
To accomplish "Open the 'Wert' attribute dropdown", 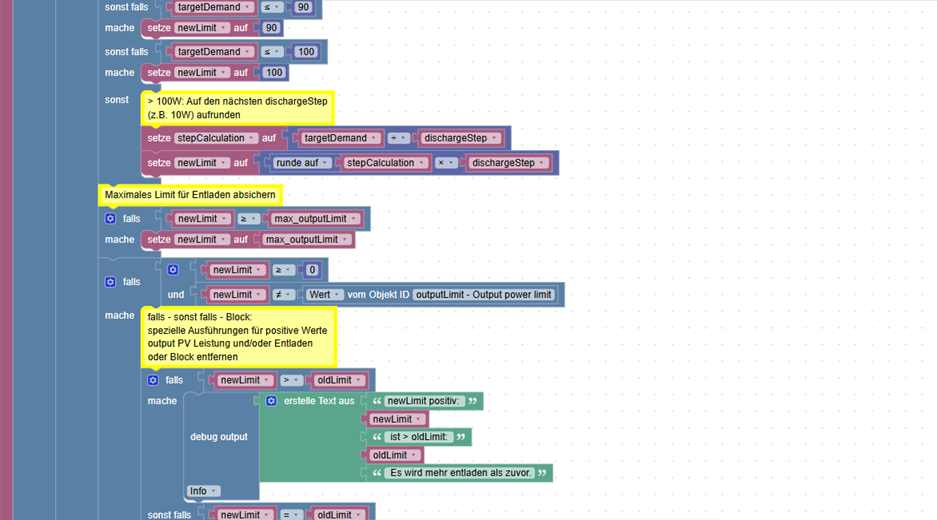I will click(x=324, y=295).
